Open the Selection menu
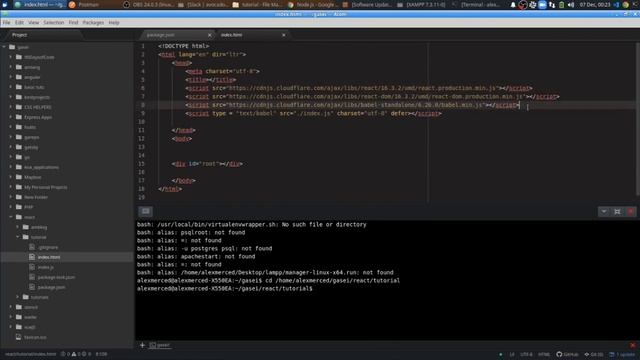Viewport: 640px width, 360px height. pos(53,22)
